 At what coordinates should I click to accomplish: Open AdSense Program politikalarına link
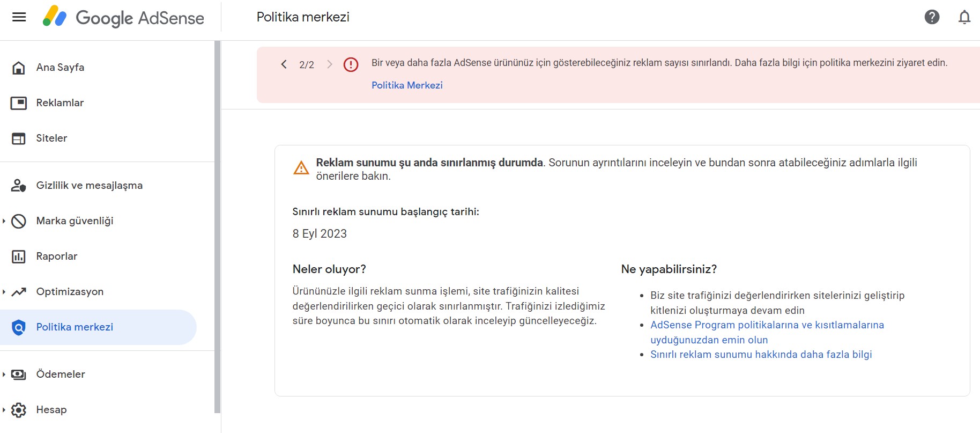coord(767,332)
